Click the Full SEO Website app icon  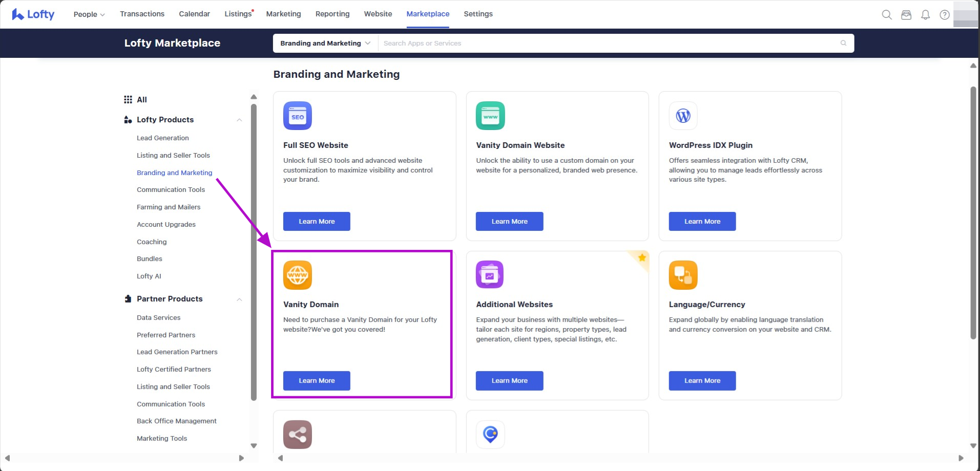pos(297,116)
